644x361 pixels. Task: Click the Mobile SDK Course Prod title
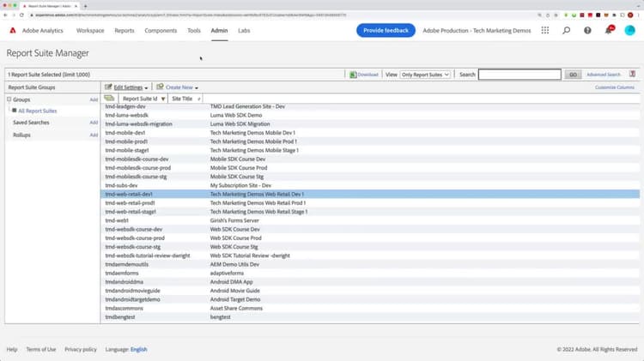pos(239,168)
